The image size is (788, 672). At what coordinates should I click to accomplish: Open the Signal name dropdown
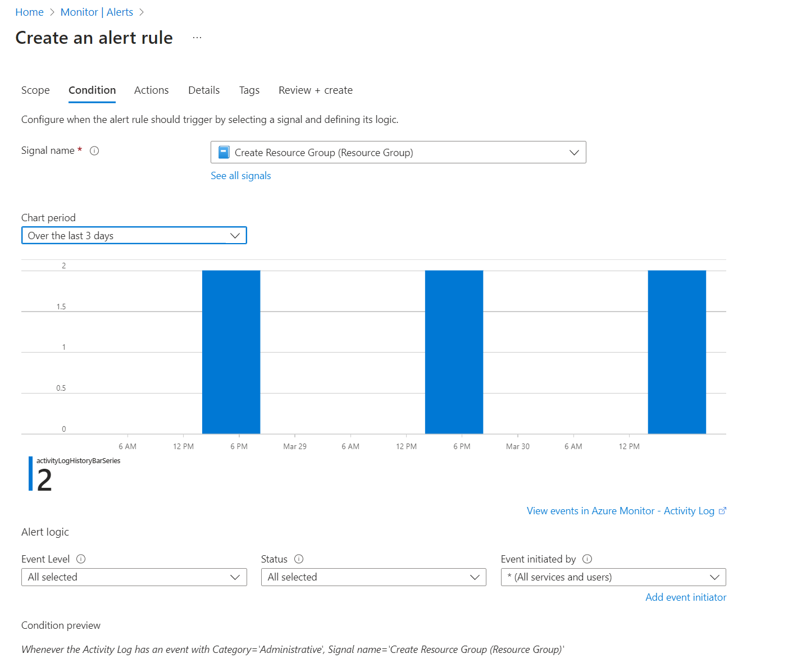[398, 152]
